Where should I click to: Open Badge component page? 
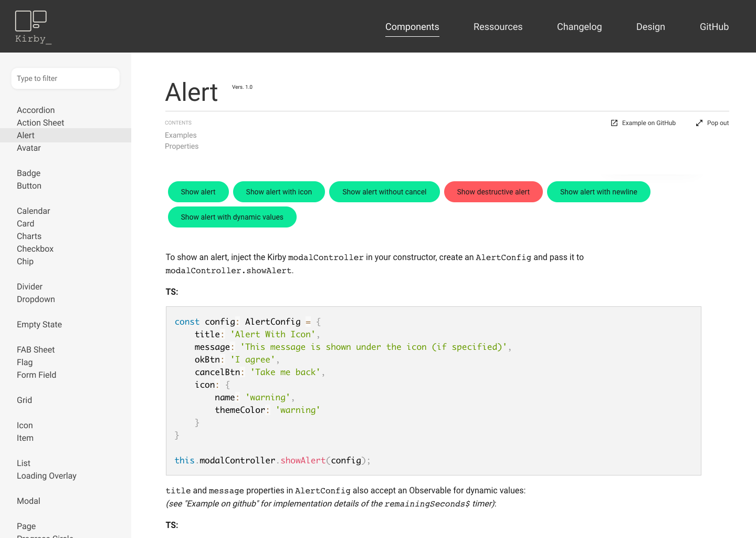(x=29, y=173)
